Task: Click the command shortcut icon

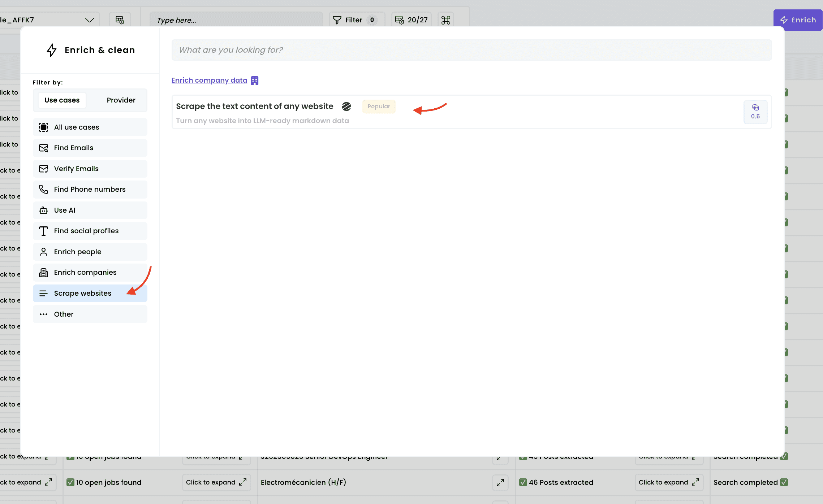Action: (x=445, y=20)
